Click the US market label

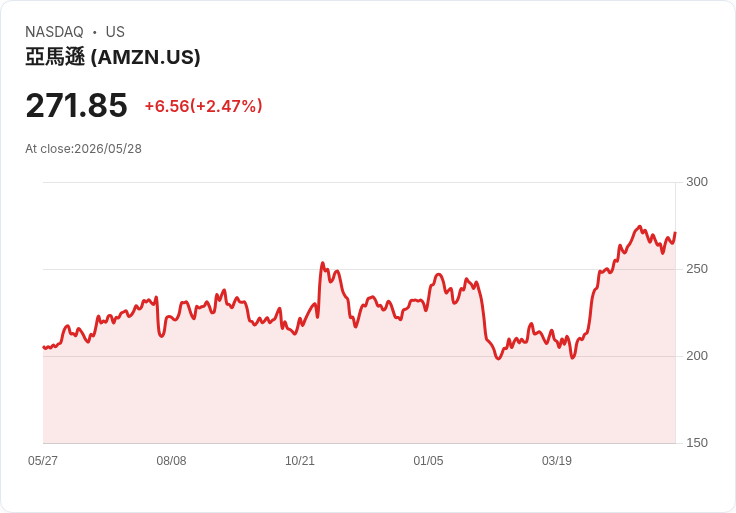tap(115, 32)
